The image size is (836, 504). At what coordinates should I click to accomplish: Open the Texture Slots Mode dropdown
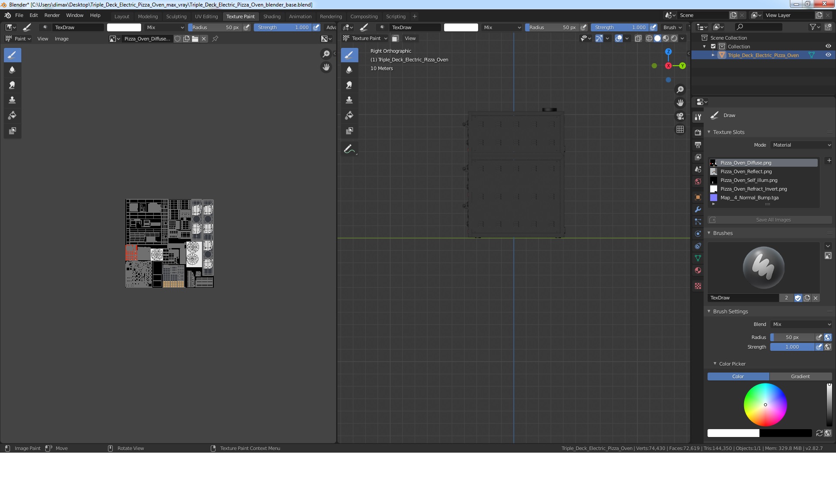801,145
